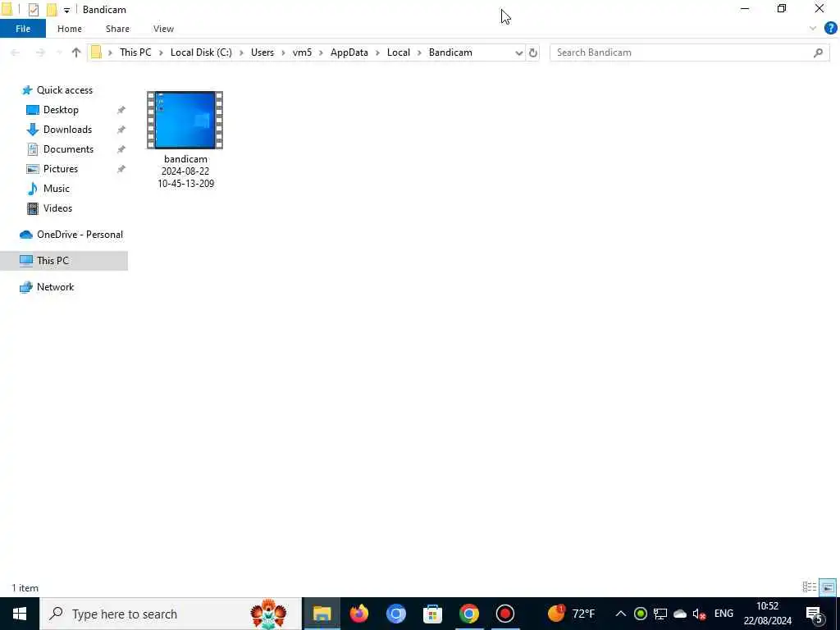840x630 pixels.
Task: Click the search magnifier icon
Action: point(818,52)
